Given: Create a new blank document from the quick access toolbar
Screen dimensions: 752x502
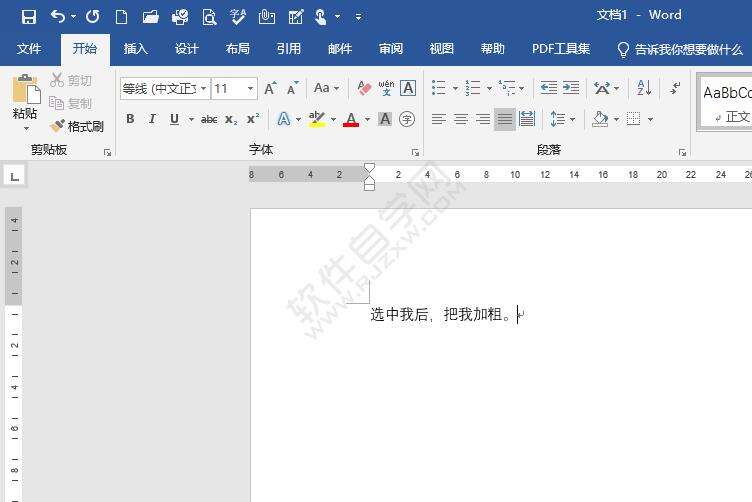Looking at the screenshot, I should pyautogui.click(x=121, y=17).
